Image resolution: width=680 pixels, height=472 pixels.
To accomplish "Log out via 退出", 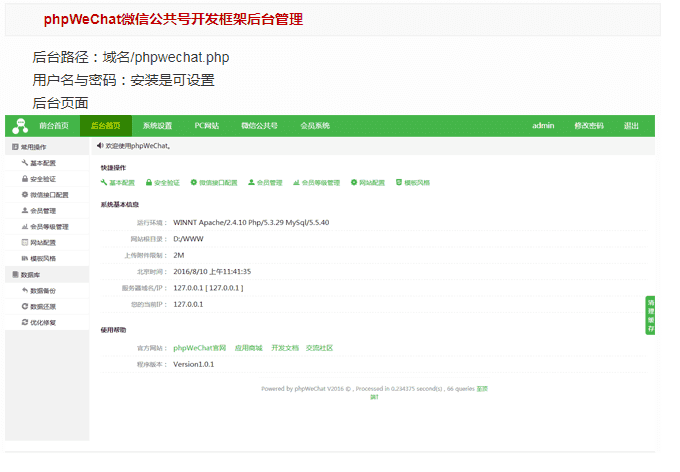I will pyautogui.click(x=631, y=126).
